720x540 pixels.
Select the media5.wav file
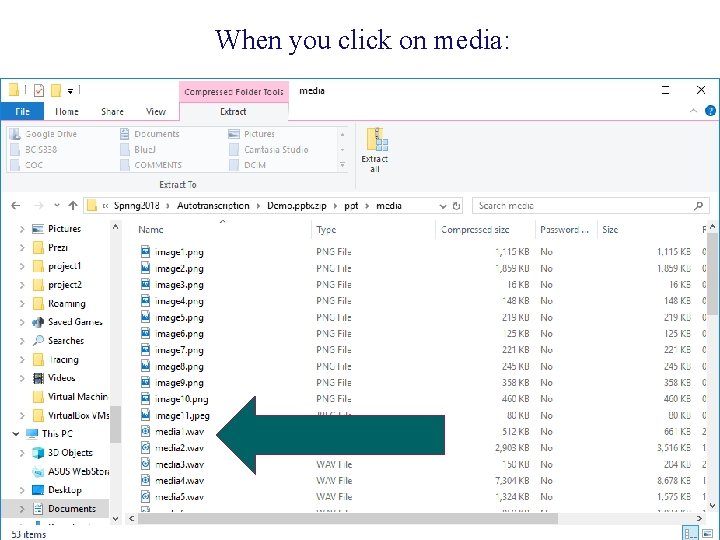pos(172,497)
